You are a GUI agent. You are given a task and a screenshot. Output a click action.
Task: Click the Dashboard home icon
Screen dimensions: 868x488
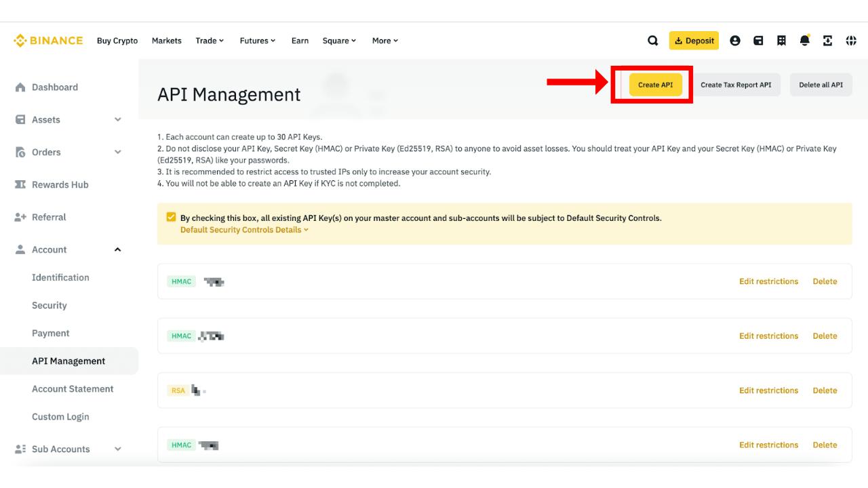tap(20, 87)
